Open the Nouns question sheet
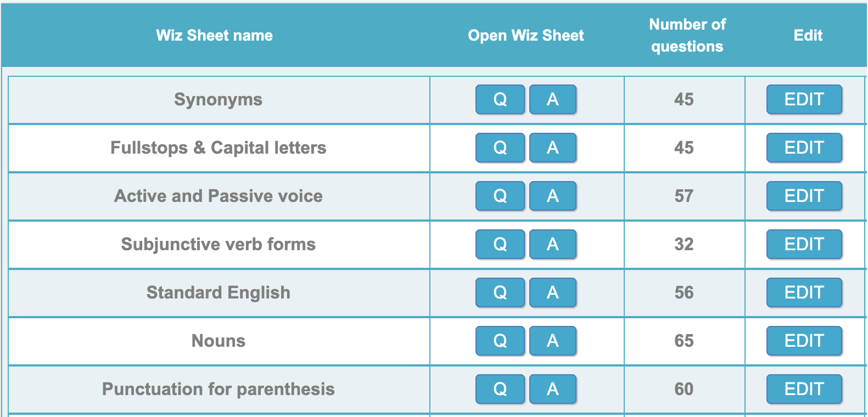The width and height of the screenshot is (868, 417). click(x=500, y=341)
